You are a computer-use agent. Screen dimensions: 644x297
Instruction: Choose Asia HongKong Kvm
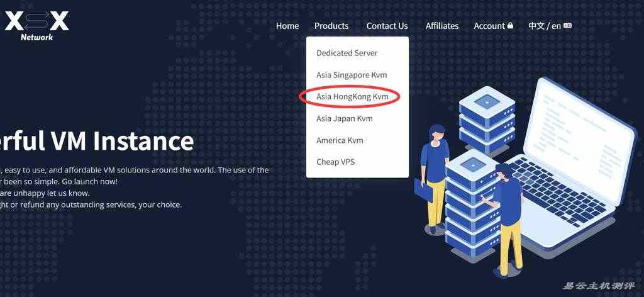coord(352,96)
